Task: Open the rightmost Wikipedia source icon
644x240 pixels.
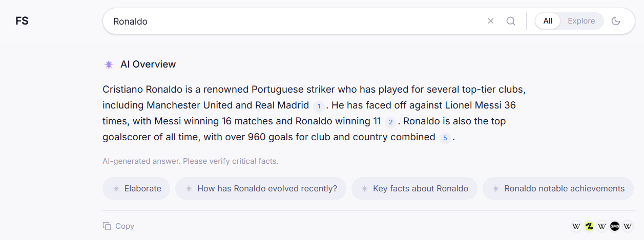Action: [x=628, y=226]
